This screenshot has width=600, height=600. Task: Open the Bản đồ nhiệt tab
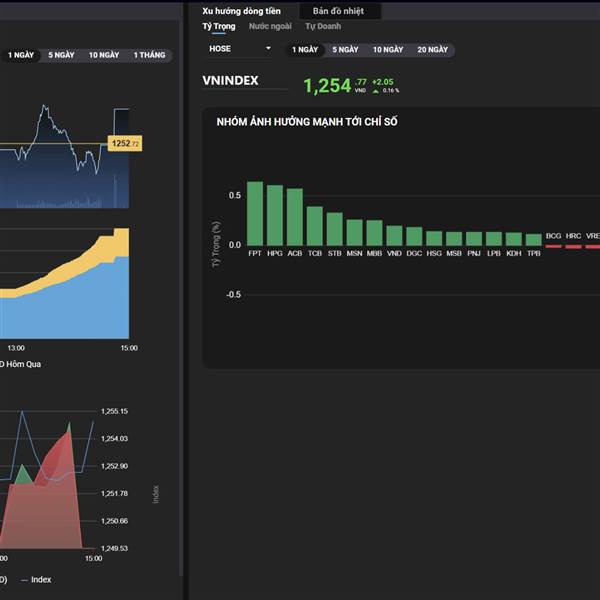coord(338,11)
